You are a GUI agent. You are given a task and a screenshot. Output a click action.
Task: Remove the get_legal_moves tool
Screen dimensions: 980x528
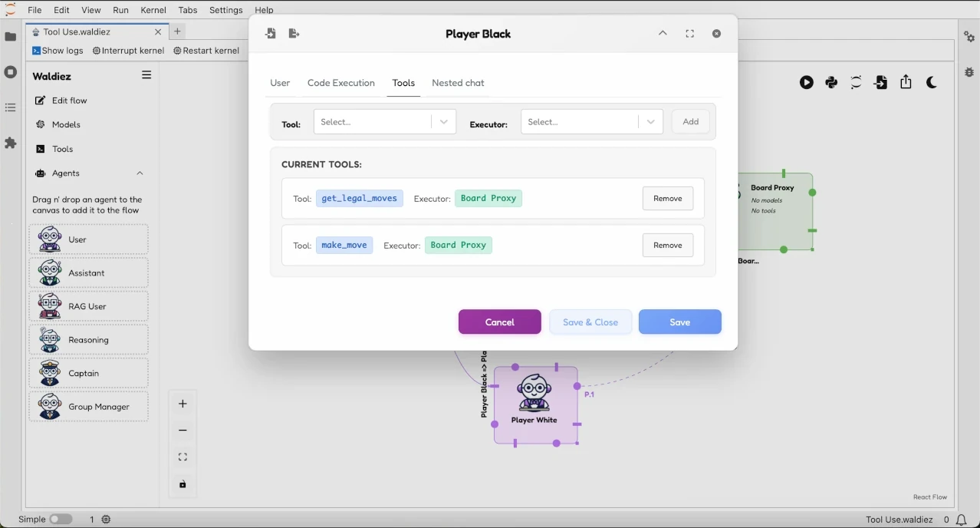pos(667,199)
